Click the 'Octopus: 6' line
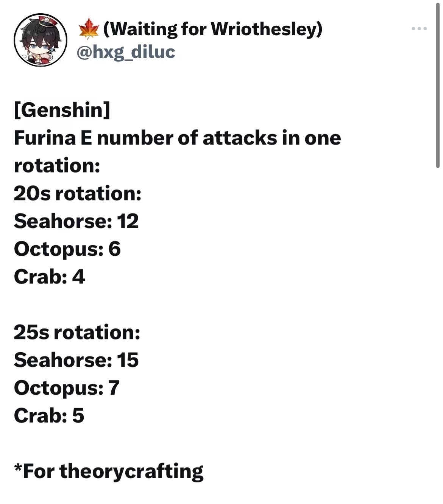 (67, 249)
